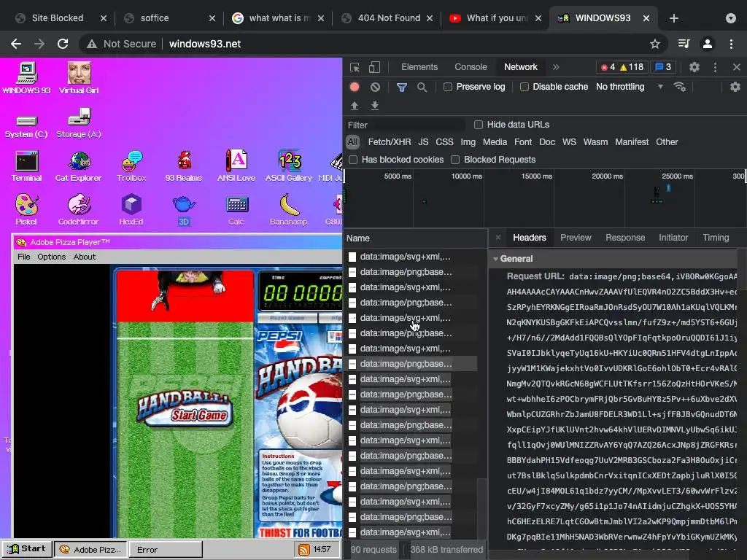Open Storage (A:) floppy icon
Image resolution: width=747 pixels, height=560 pixels.
click(x=79, y=123)
